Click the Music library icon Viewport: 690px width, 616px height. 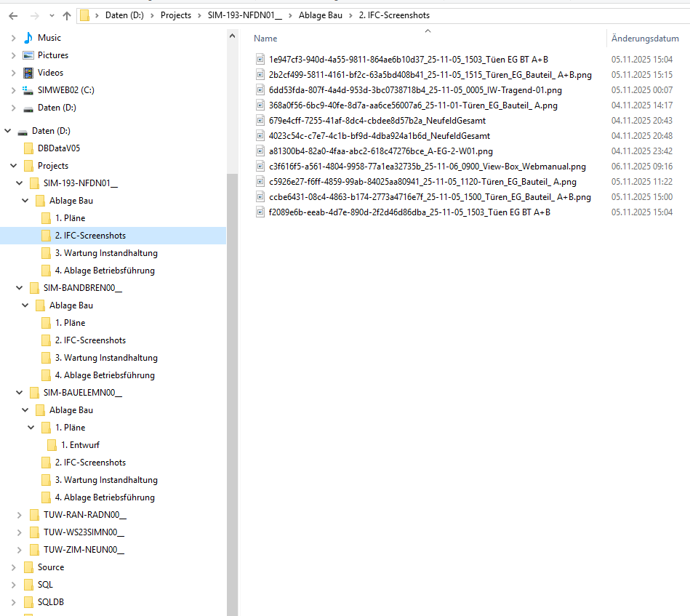point(28,38)
